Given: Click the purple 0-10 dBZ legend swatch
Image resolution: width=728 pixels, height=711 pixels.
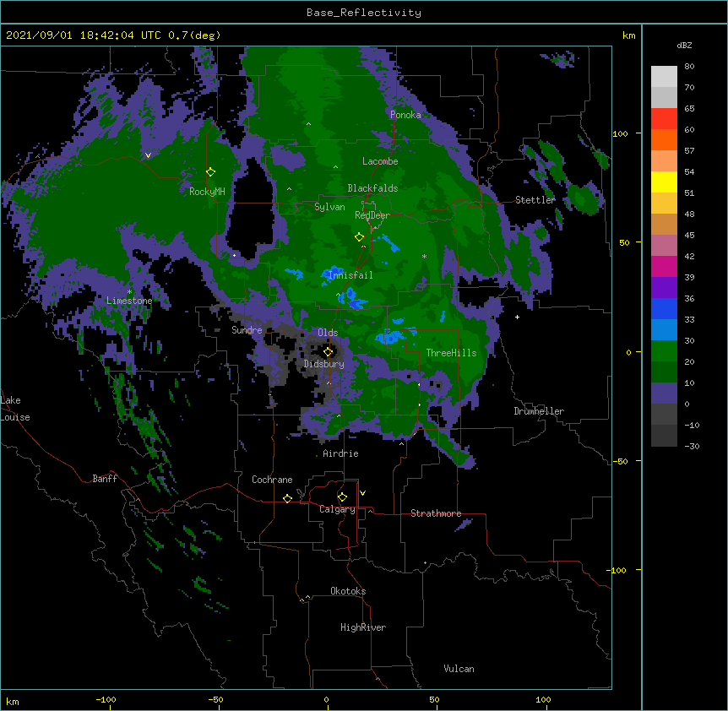Looking at the screenshot, I should (x=664, y=393).
